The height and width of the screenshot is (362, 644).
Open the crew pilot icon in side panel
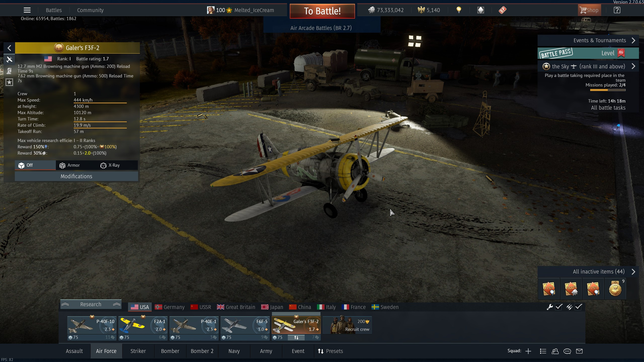point(9,71)
